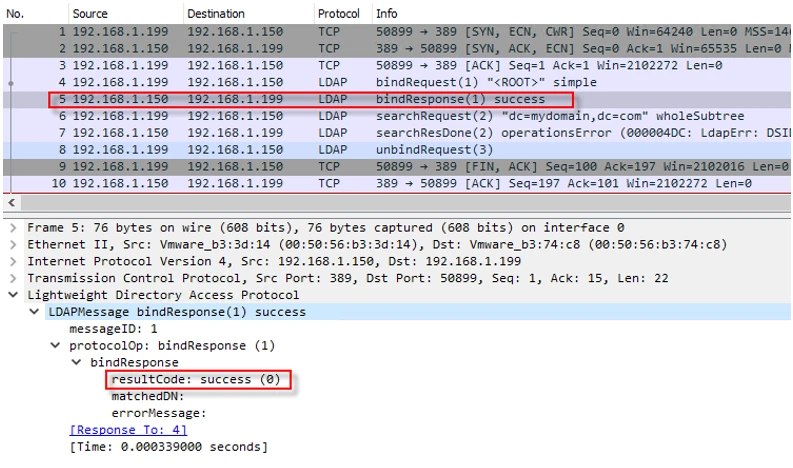Sort by the No. column header
This screenshot has height=468, width=793.
point(17,14)
